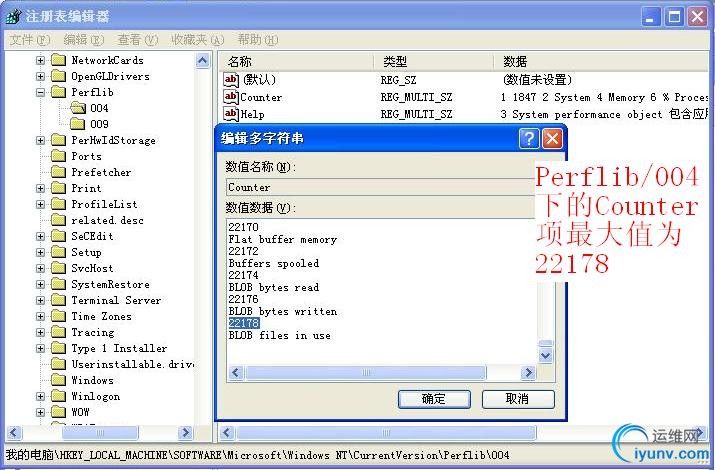Image resolution: width=715 pixels, height=470 pixels.
Task: Open the 帮助(H) menu
Action: [x=258, y=40]
